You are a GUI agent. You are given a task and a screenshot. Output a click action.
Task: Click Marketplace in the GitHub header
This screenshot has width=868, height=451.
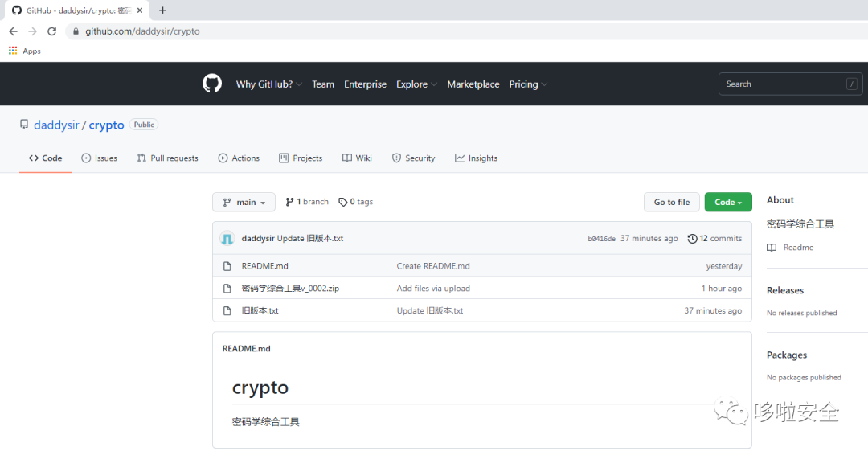(473, 84)
